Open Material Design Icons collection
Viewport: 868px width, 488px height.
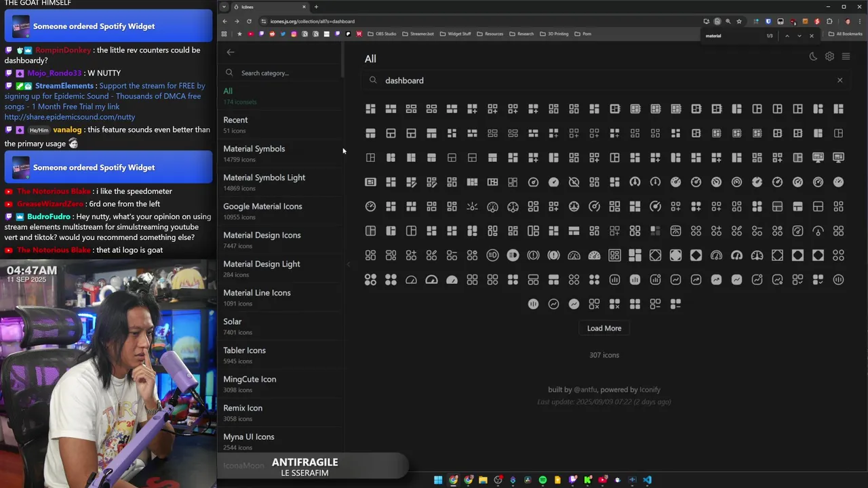[280, 240]
